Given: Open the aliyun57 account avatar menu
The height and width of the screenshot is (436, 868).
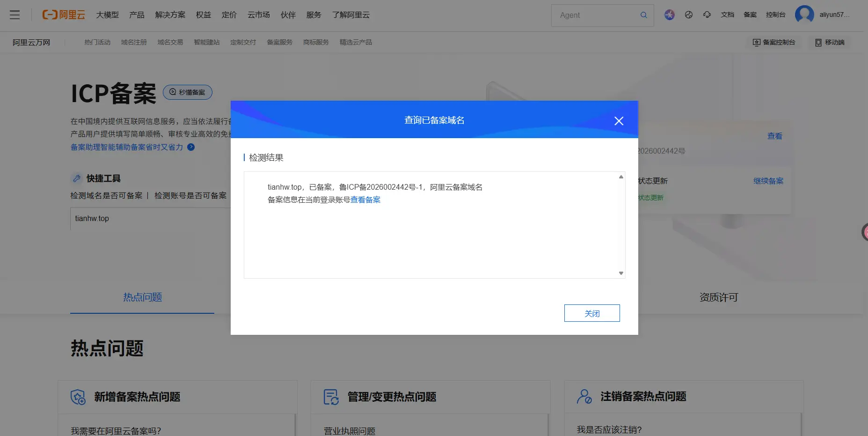Looking at the screenshot, I should pyautogui.click(x=804, y=15).
